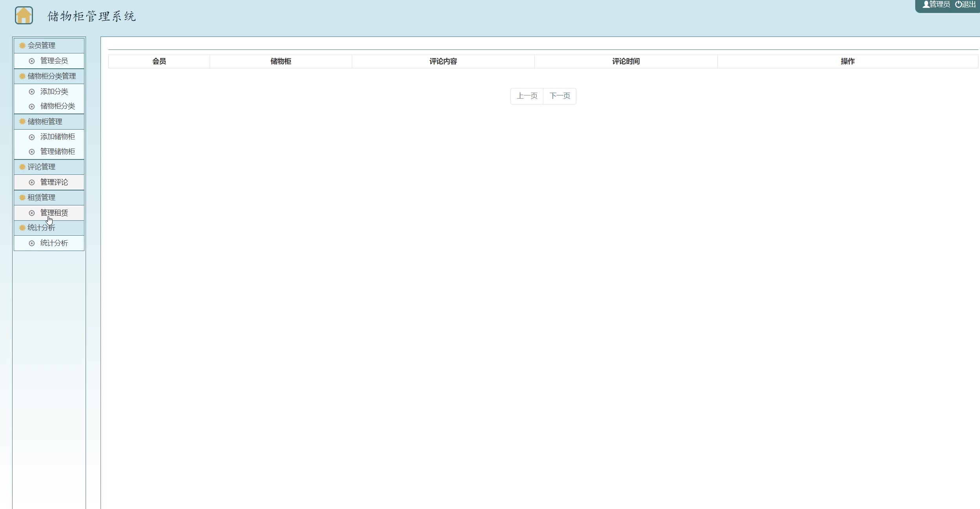The width and height of the screenshot is (980, 509).
Task: Click the circle bullet beside 统计分析 submenu item
Action: 32,244
